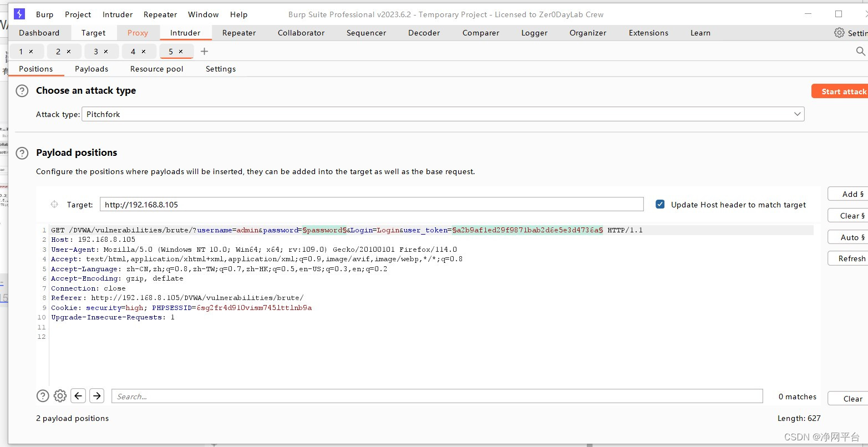Go to previous search match arrow
This screenshot has width=868, height=447.
[x=78, y=395]
